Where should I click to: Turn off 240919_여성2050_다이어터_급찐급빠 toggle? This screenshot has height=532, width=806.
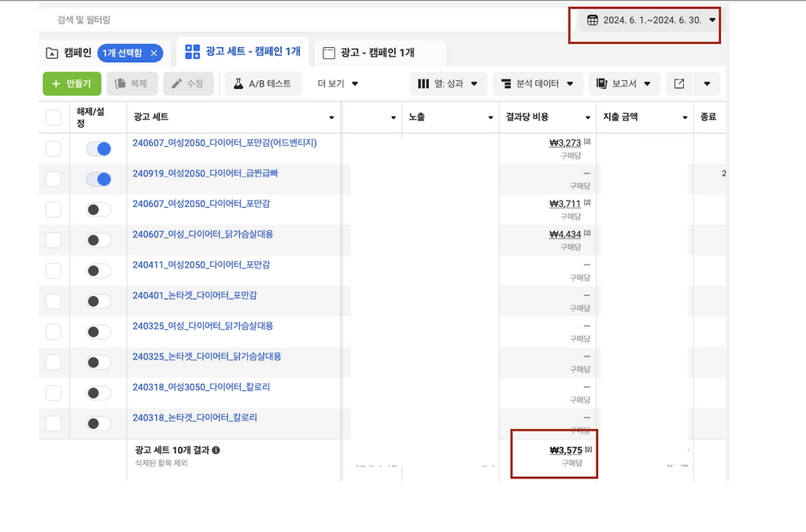[x=98, y=179]
